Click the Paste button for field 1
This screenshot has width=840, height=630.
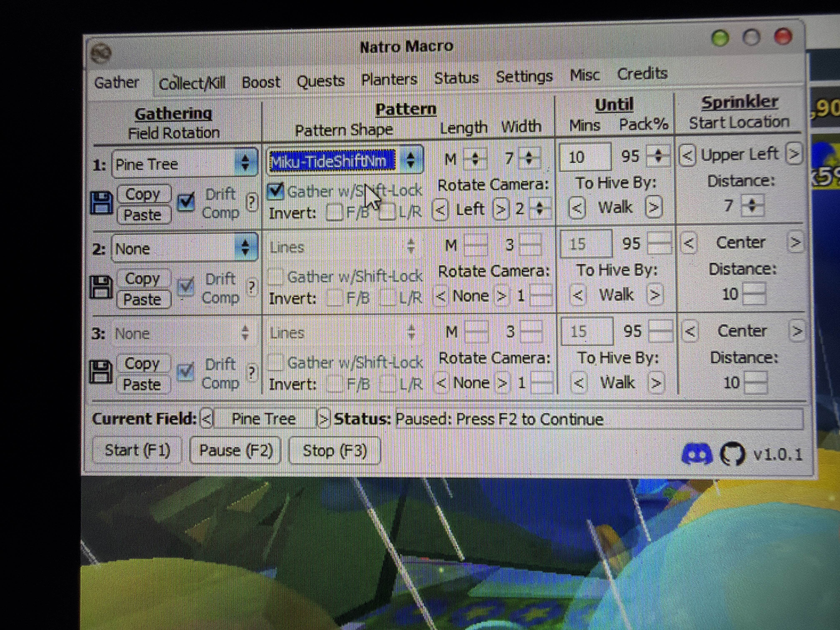[143, 215]
